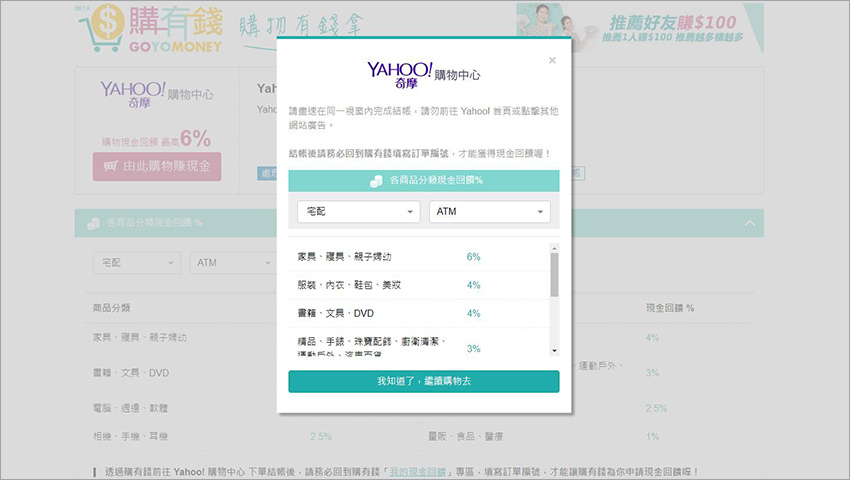Close the Yahoo shopping popup dialog
The image size is (850, 480).
pyautogui.click(x=552, y=60)
